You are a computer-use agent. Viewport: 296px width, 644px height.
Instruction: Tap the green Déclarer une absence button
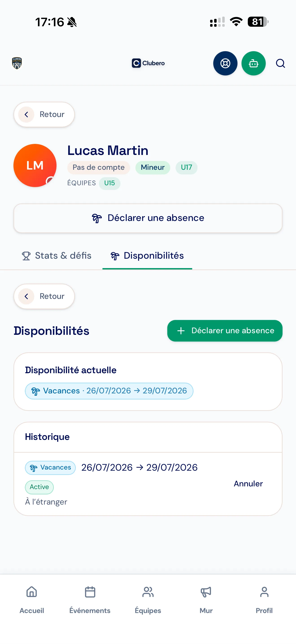coord(225,331)
